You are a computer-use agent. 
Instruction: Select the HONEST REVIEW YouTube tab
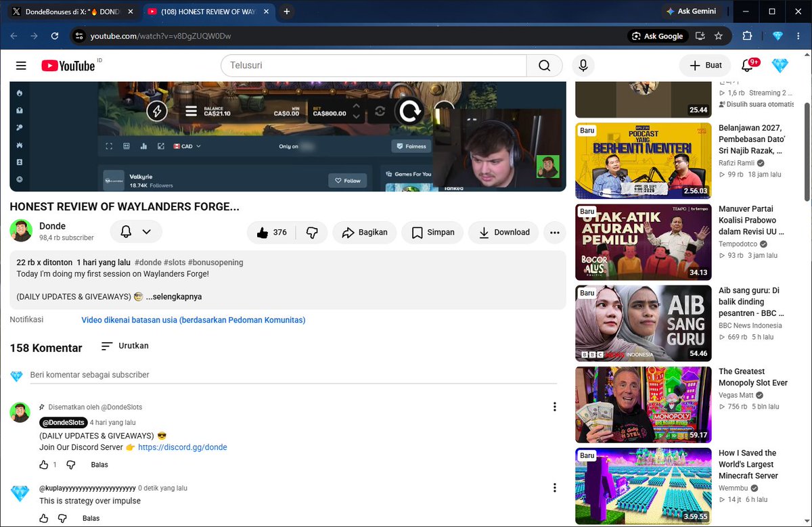[x=210, y=12]
